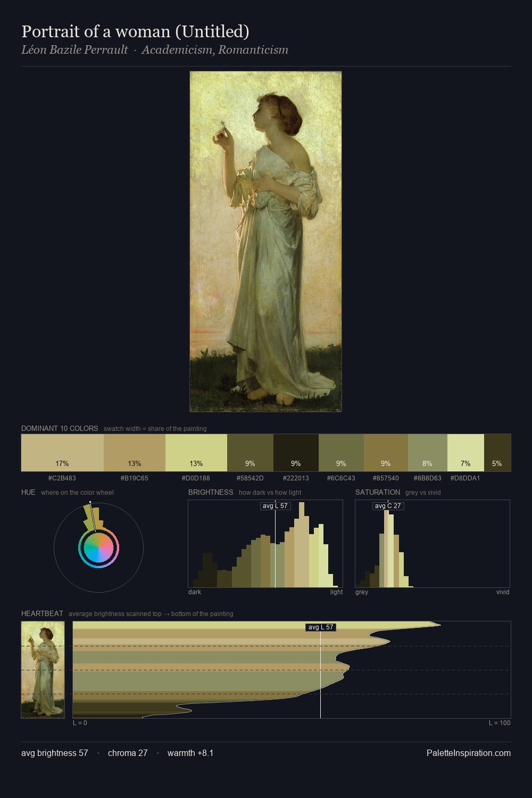The width and height of the screenshot is (532, 798).
Task: Click the PaletteInspiration.com link
Action: (x=469, y=753)
